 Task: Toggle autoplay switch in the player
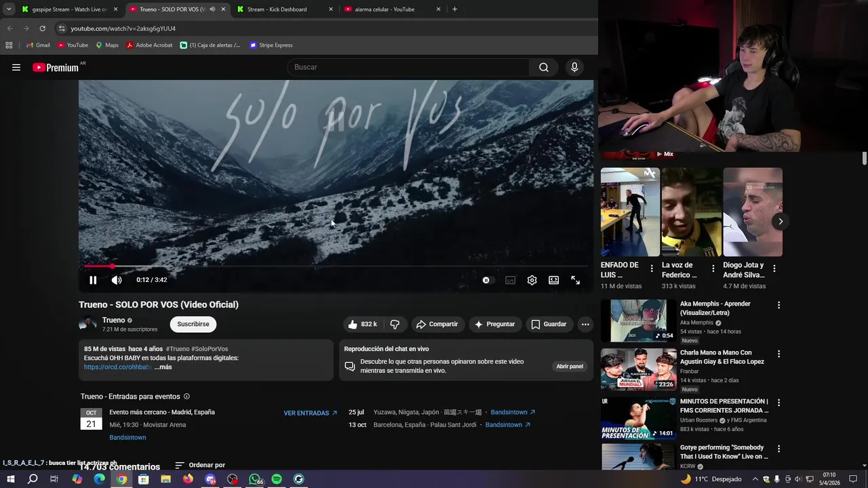tap(487, 280)
